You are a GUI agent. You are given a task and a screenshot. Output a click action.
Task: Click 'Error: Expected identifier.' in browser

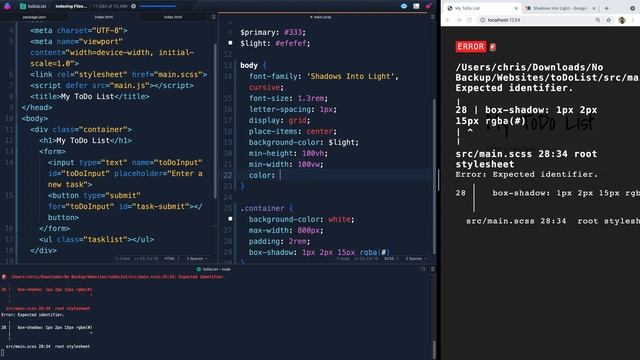(527, 174)
